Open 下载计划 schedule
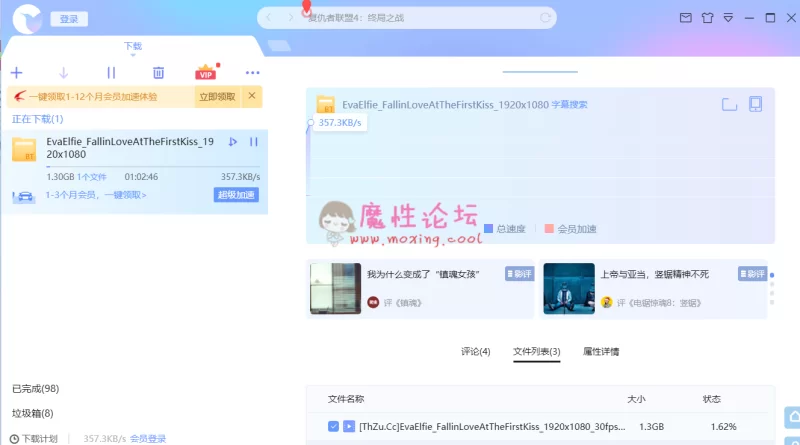This screenshot has width=800, height=445. 34,439
